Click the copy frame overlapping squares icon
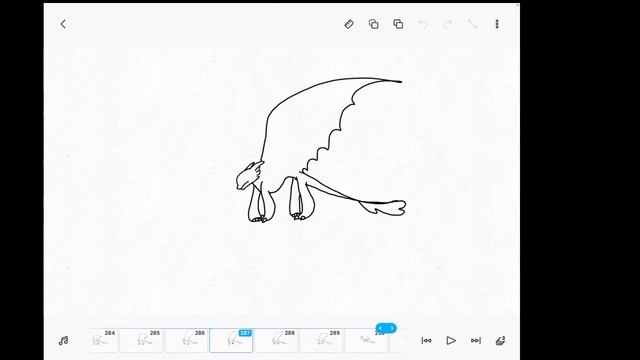 (x=398, y=24)
